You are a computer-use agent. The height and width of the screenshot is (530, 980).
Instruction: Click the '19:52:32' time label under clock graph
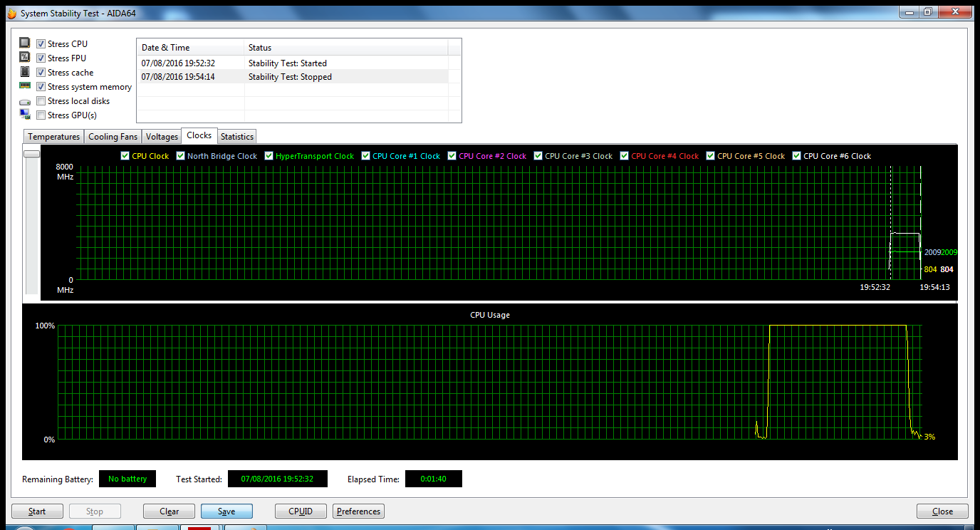click(875, 287)
